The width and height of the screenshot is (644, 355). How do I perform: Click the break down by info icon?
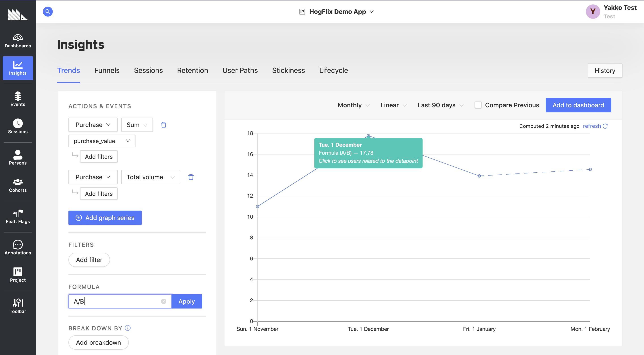tap(128, 328)
